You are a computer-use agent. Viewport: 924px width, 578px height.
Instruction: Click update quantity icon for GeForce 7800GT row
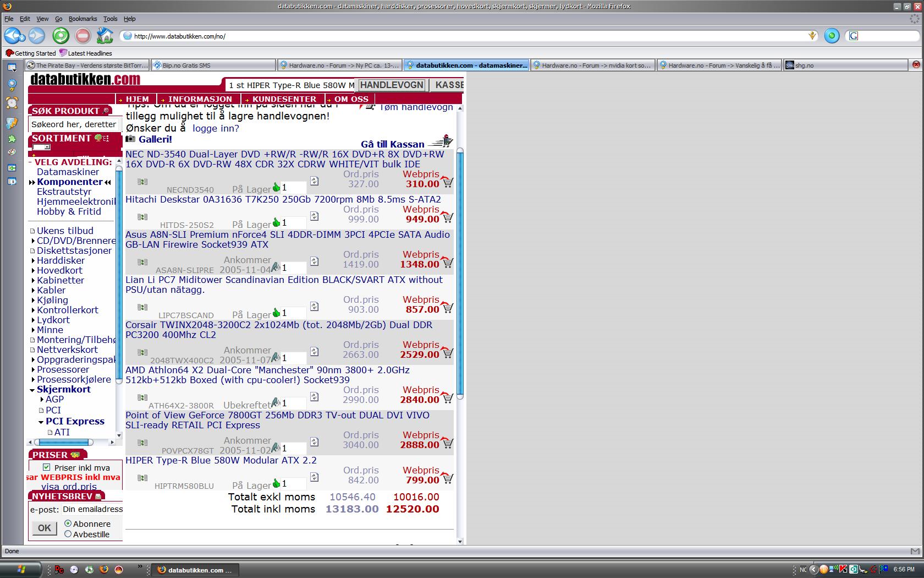point(314,441)
